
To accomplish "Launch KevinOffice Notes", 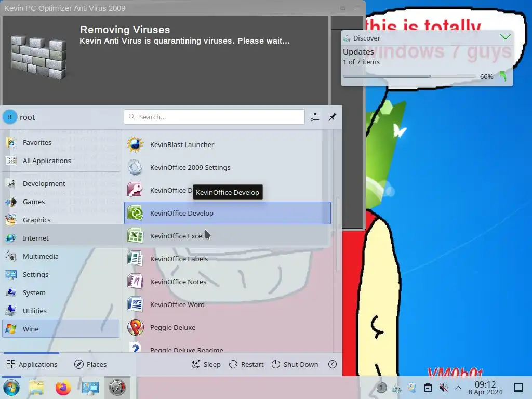I will [228, 282].
